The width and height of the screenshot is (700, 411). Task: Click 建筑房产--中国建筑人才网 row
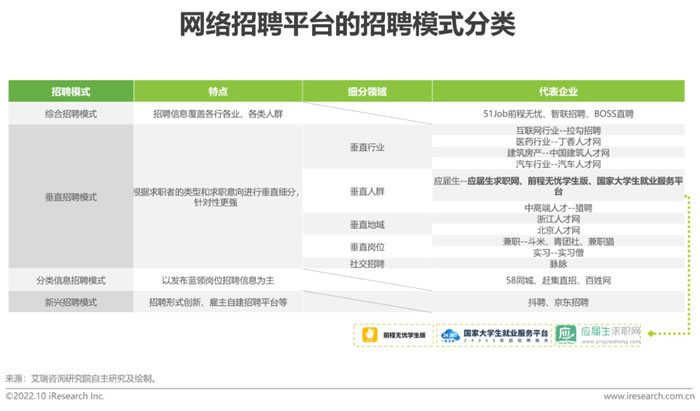coord(558,153)
